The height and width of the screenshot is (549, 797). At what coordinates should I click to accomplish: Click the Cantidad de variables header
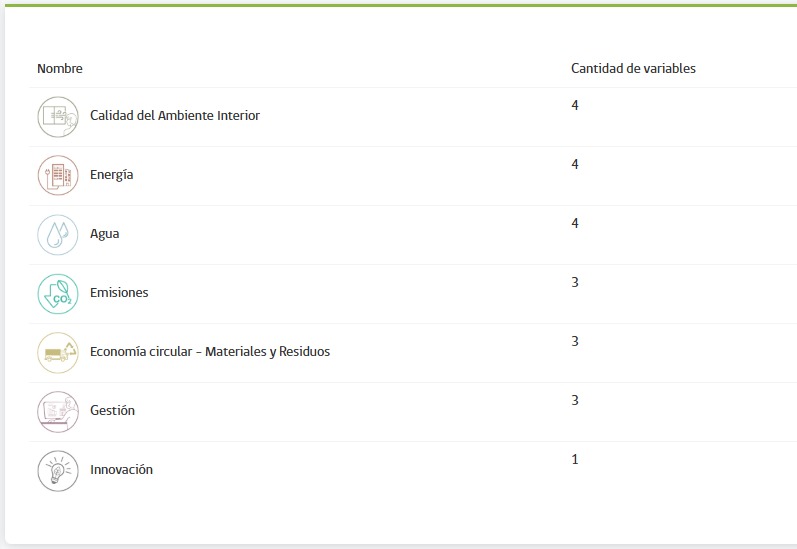click(x=633, y=69)
